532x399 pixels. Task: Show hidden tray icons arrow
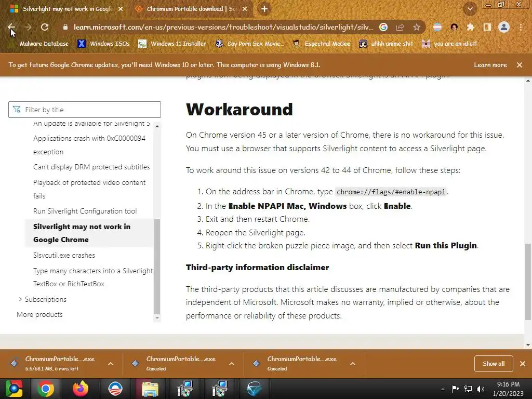point(443,389)
